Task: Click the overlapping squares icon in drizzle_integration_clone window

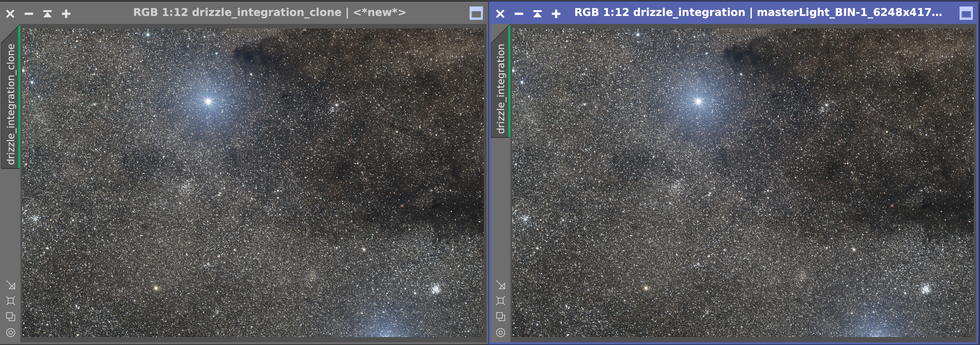Action: pyautogui.click(x=11, y=317)
